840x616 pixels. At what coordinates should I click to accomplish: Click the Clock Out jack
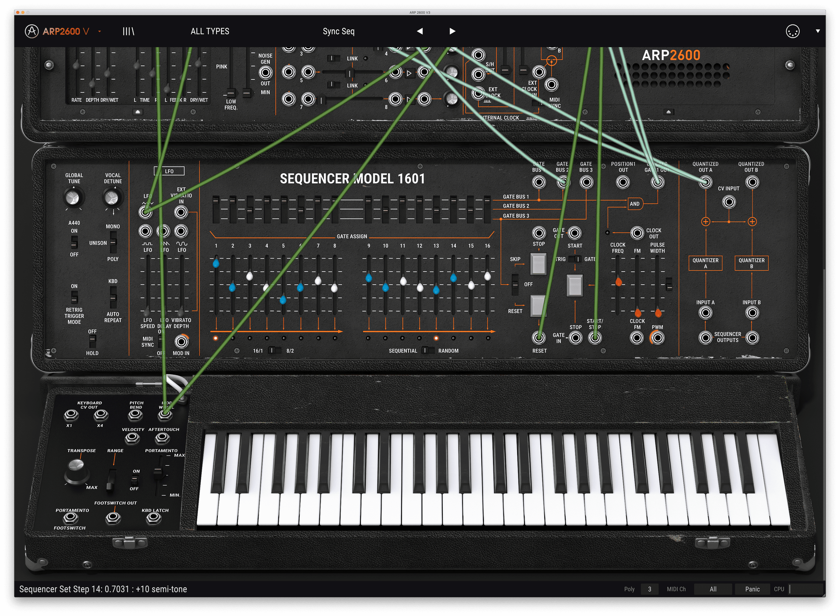click(x=637, y=233)
